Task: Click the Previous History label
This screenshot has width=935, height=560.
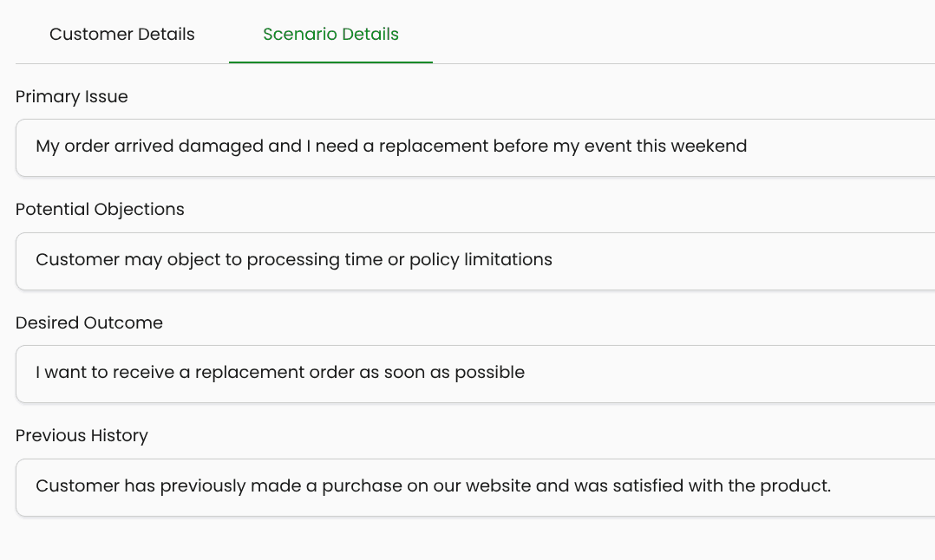Action: coord(82,435)
